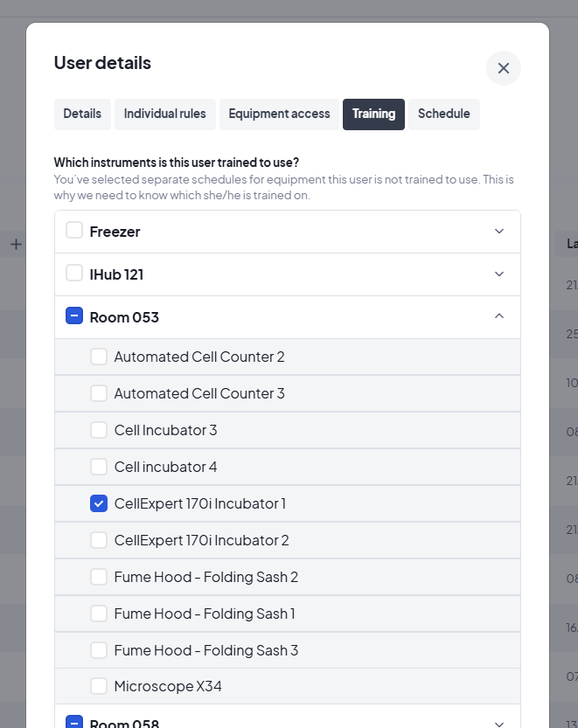Expand the Freezer section chevron

(x=499, y=232)
